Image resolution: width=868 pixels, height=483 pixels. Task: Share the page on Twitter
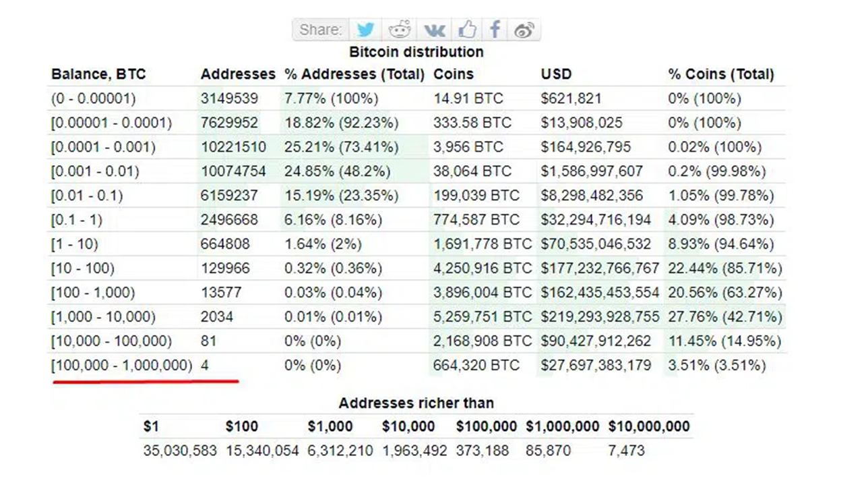click(365, 30)
